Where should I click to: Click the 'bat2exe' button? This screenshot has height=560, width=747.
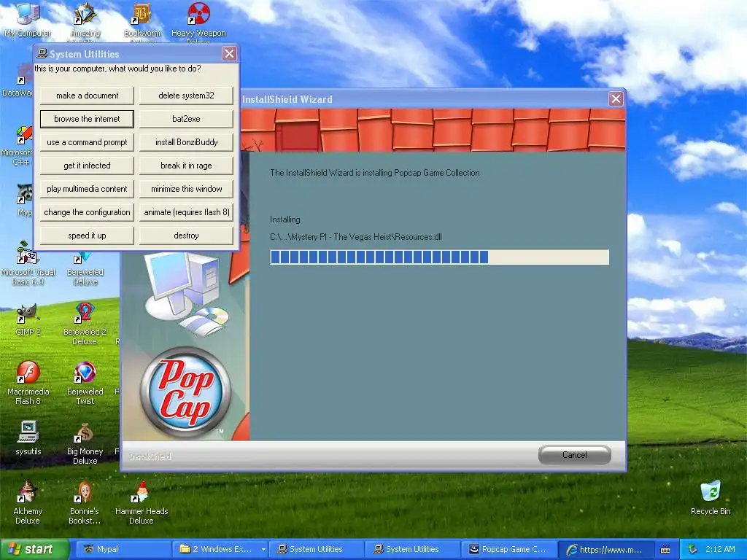click(x=186, y=119)
